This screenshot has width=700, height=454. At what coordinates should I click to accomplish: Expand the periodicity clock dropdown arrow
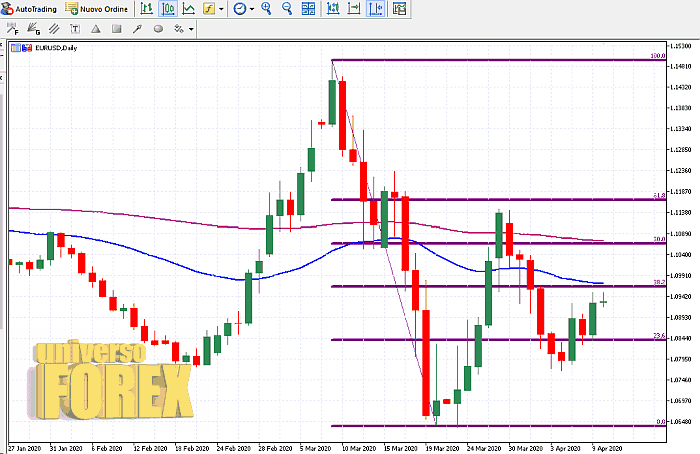[x=252, y=8]
